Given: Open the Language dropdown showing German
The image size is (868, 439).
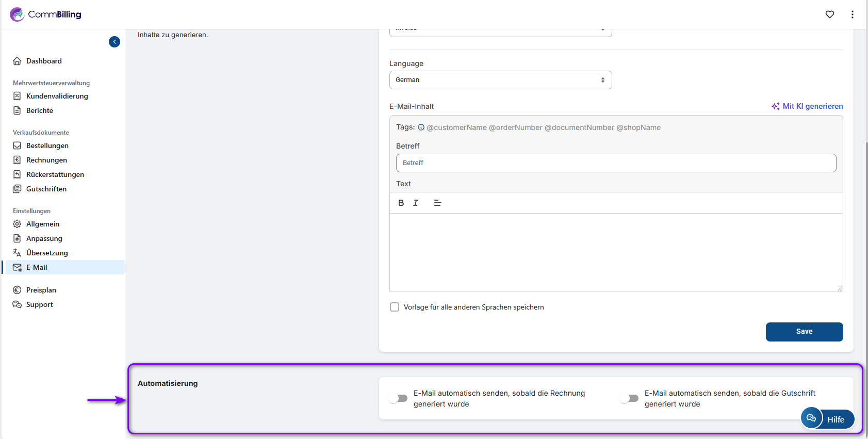Looking at the screenshot, I should (500, 80).
